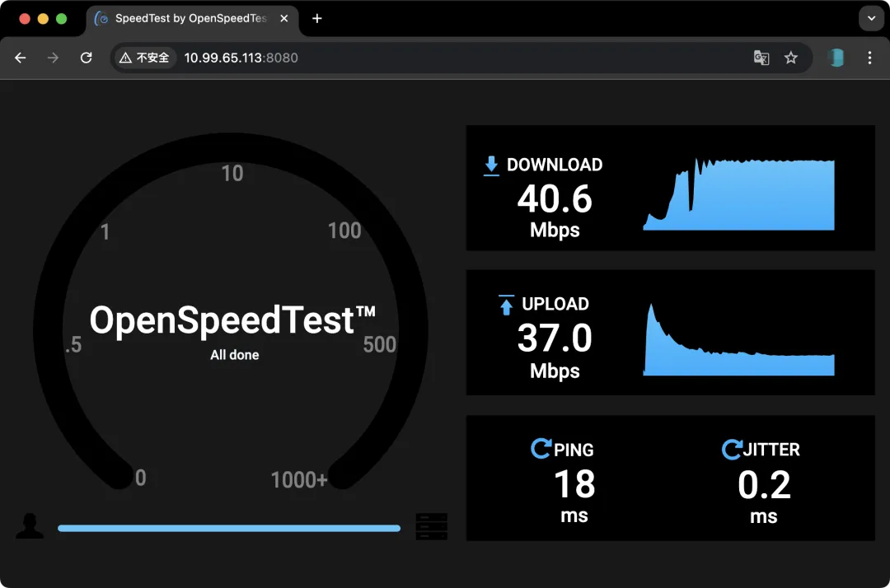This screenshot has height=588, width=890.
Task: Go back using the browser back arrow
Action: (21, 58)
